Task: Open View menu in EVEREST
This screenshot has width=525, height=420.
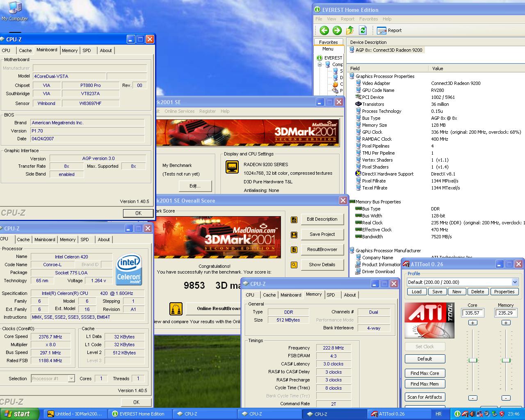Action: tap(331, 19)
